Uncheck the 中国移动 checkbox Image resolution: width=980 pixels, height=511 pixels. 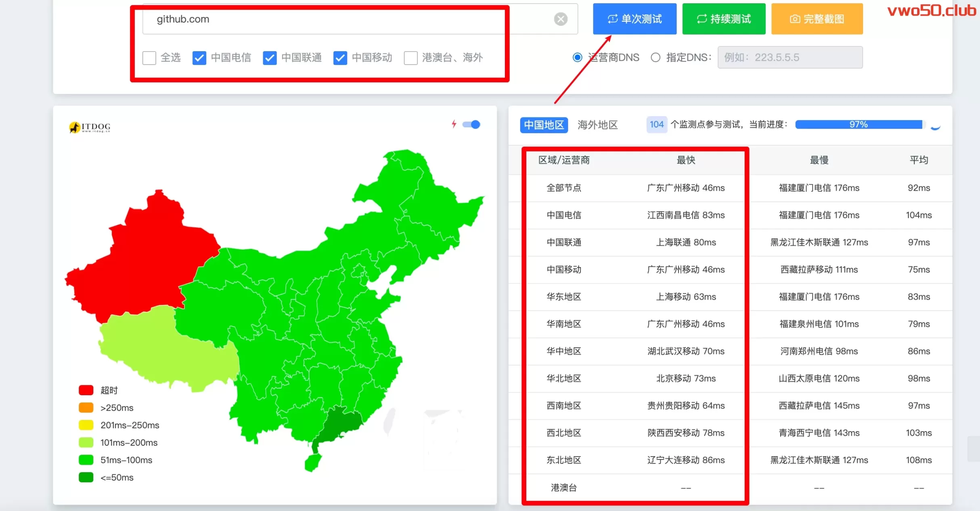tap(340, 58)
